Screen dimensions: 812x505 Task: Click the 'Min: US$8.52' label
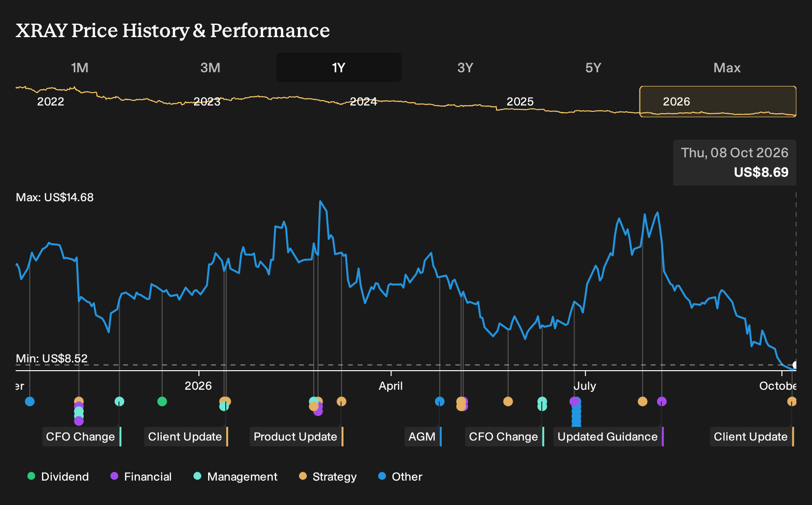(52, 358)
